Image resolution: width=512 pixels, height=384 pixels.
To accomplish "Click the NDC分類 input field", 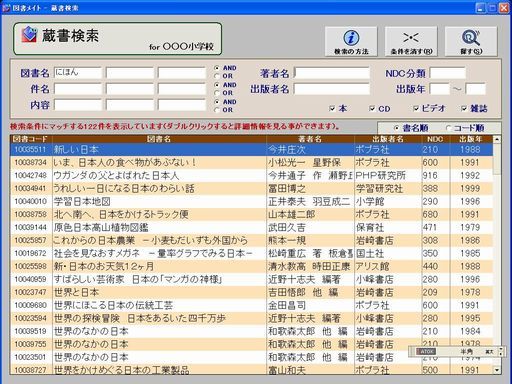I will coord(448,73).
